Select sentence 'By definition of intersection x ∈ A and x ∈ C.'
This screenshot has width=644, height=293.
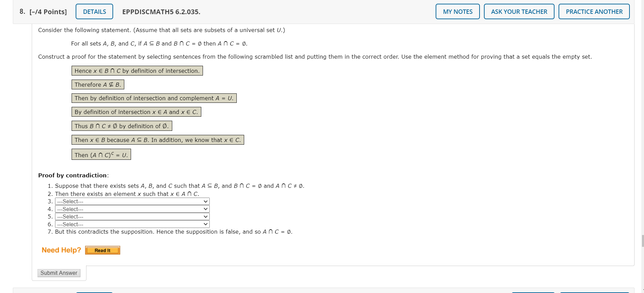tap(136, 112)
